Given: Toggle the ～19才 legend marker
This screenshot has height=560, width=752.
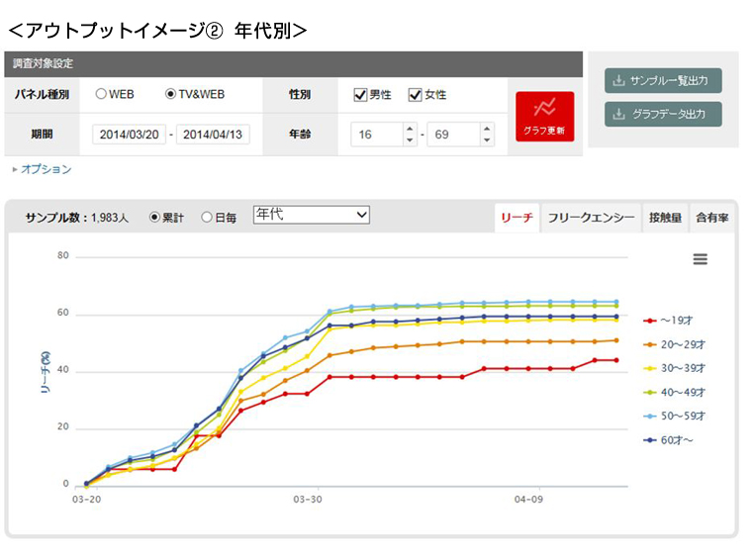Looking at the screenshot, I should [650, 321].
